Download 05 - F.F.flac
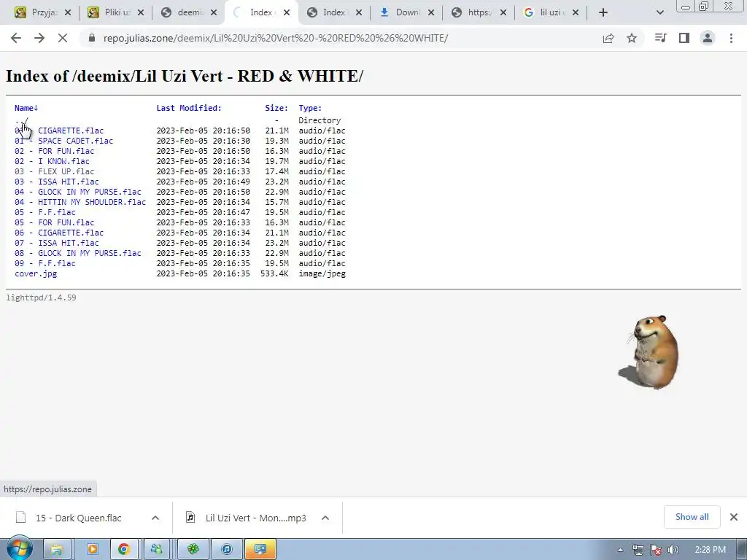 [44, 212]
